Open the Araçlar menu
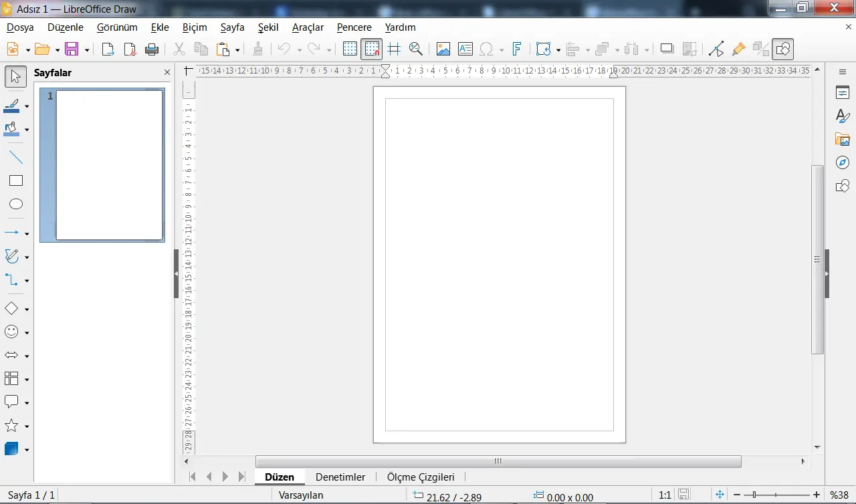 coord(308,27)
